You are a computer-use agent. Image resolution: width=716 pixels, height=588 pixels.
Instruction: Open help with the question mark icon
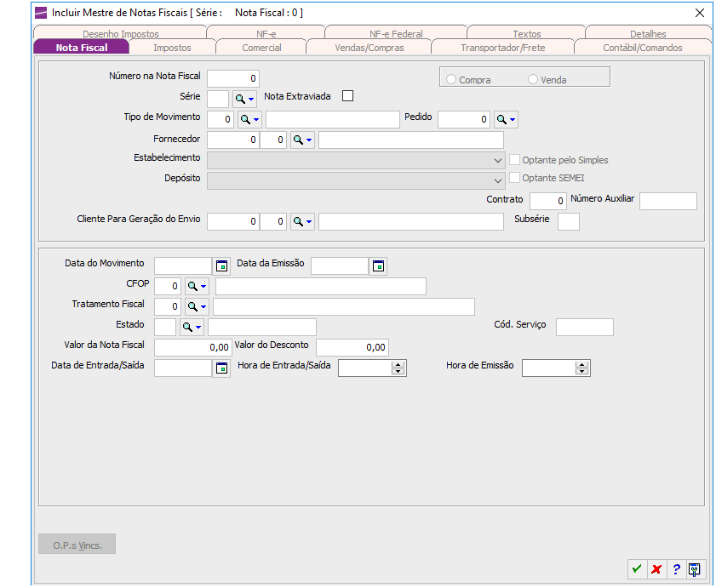pos(676,568)
